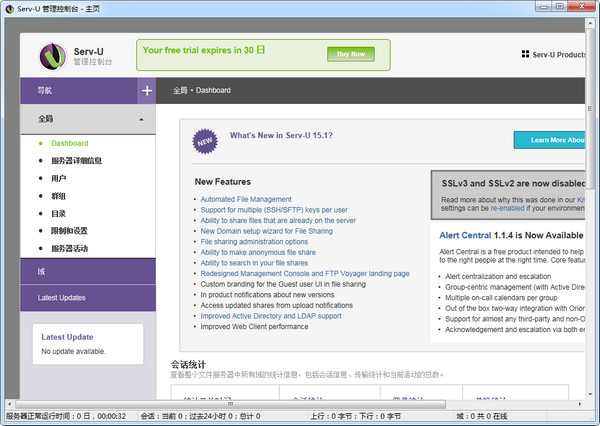Click the 会话统计 section heading

click(x=188, y=364)
